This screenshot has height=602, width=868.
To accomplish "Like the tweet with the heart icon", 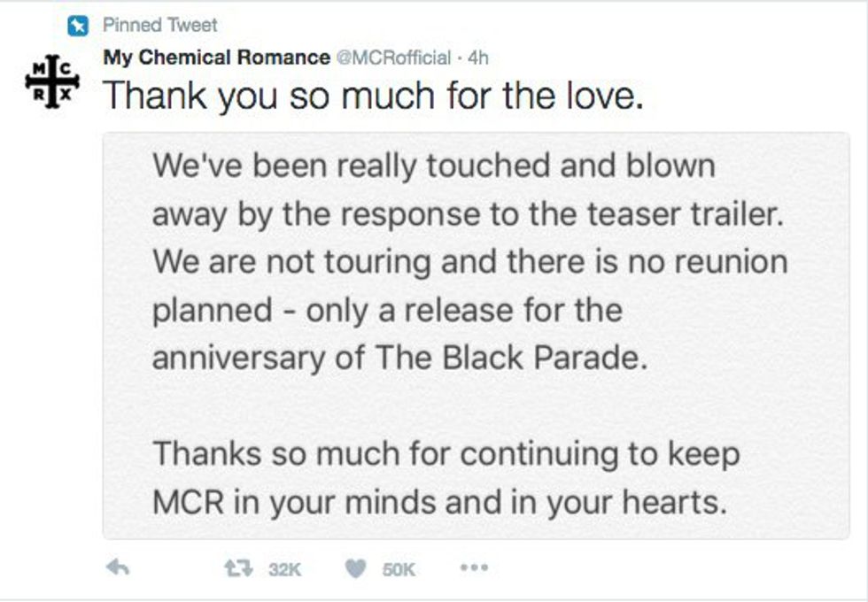I will click(x=355, y=568).
